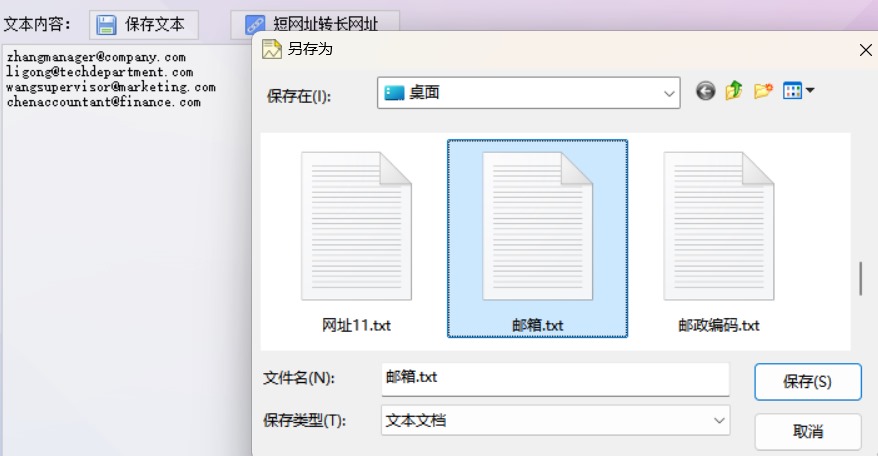
Task: Go back to previous folder in dialog
Action: 706,91
